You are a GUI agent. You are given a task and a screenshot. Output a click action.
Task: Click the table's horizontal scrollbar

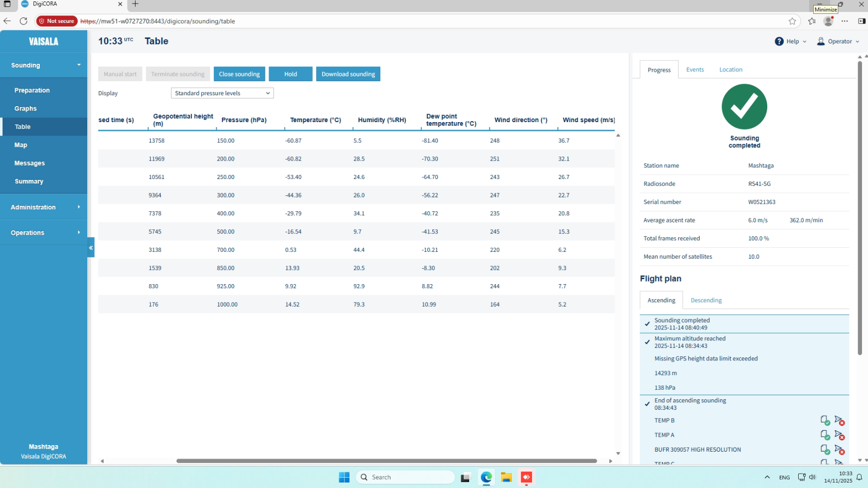point(386,461)
